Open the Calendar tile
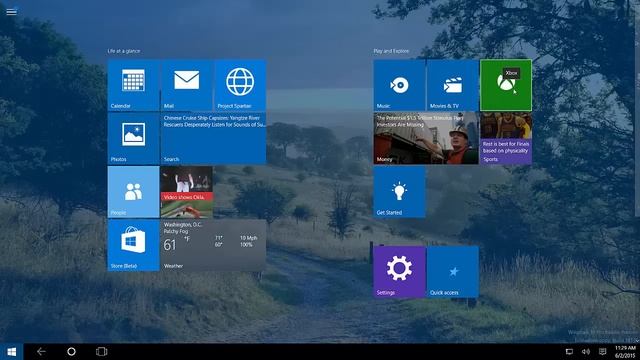This screenshot has height=360, width=640. pyautogui.click(x=133, y=85)
